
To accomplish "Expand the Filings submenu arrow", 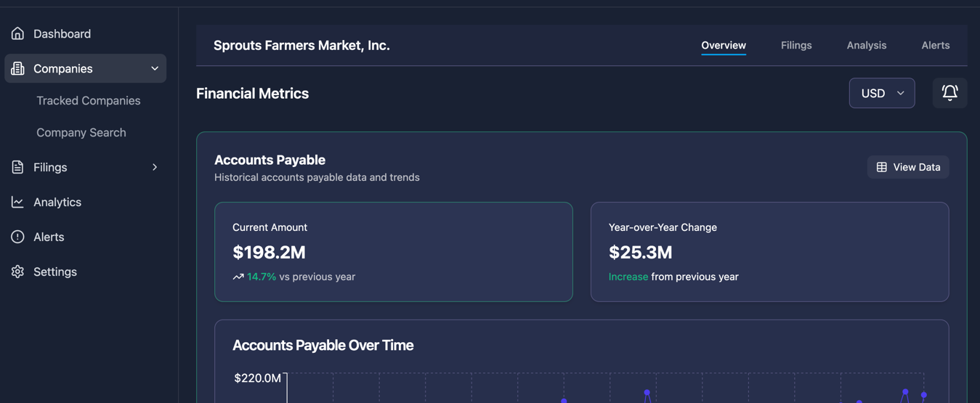I will [x=155, y=167].
